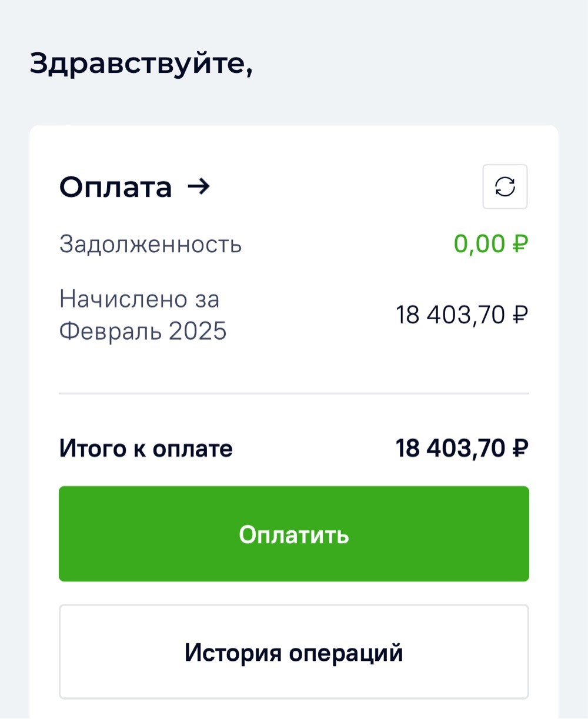The image size is (588, 719).
Task: Click the История операций button label text
Action: coord(293,653)
